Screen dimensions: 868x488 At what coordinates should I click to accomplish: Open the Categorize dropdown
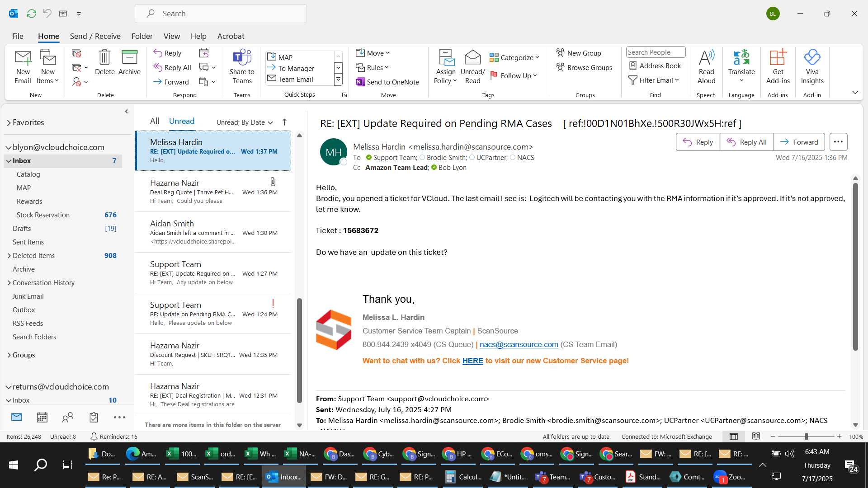point(514,57)
